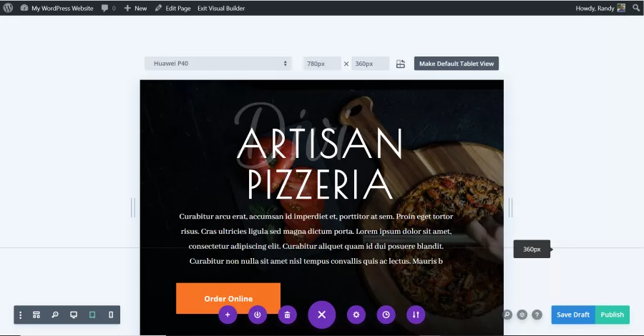The image size is (644, 336).
Task: Clear layout with trash icon
Action: (x=288, y=315)
